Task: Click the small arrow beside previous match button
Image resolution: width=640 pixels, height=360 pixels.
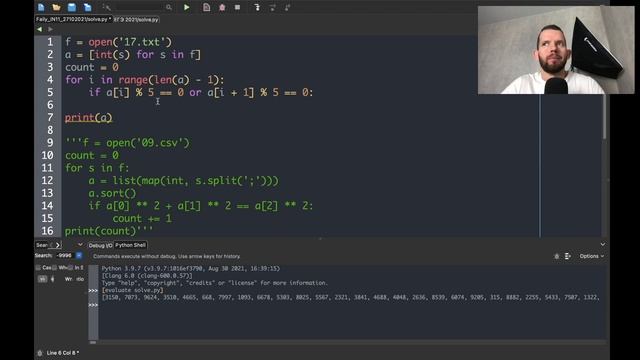Action: (x=52, y=279)
